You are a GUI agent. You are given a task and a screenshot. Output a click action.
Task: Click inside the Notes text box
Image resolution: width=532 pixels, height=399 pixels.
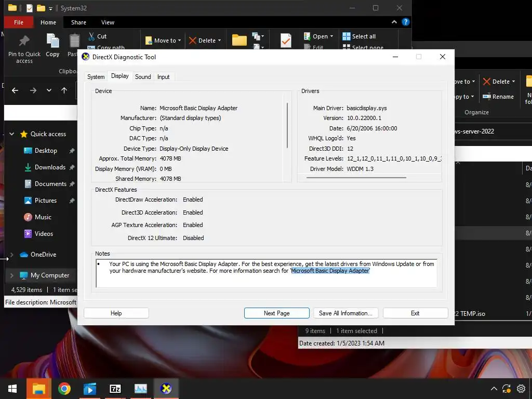tap(267, 273)
